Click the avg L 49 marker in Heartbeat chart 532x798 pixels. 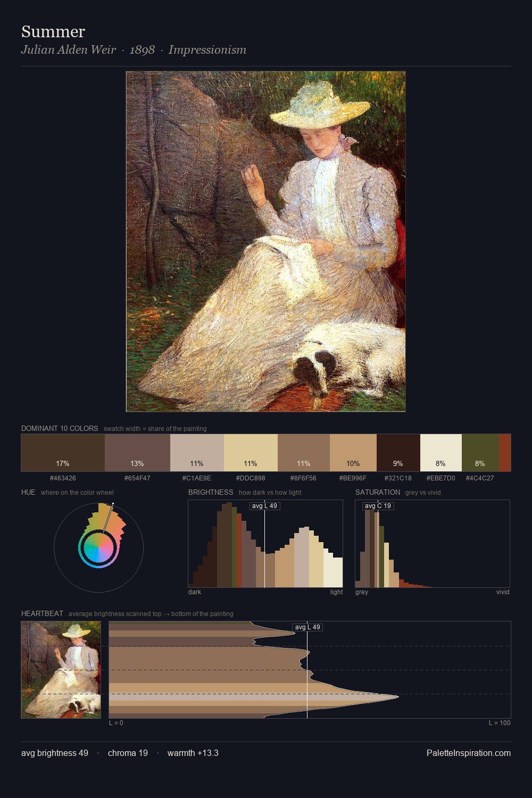[307, 627]
